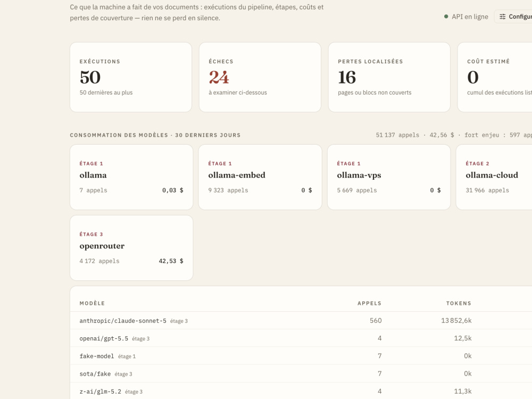Select the openrouter étage 3 card
This screenshot has width=532, height=399.
click(131, 248)
